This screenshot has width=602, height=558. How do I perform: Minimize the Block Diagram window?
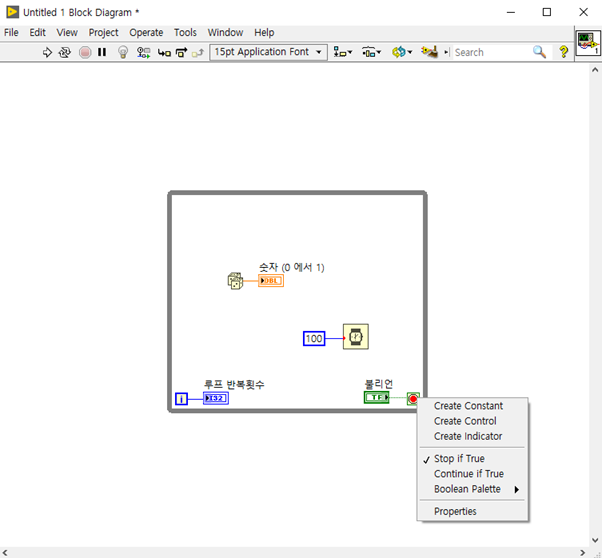511,12
